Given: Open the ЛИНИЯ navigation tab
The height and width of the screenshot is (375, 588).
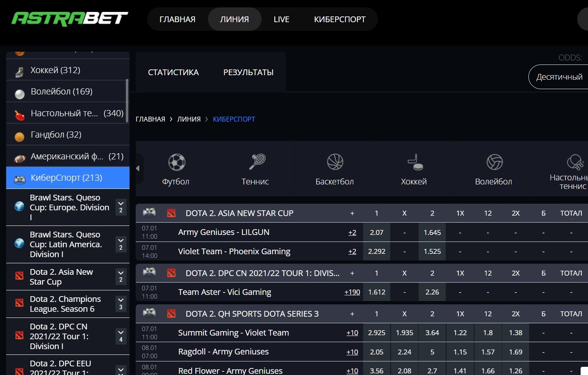Looking at the screenshot, I should 234,19.
